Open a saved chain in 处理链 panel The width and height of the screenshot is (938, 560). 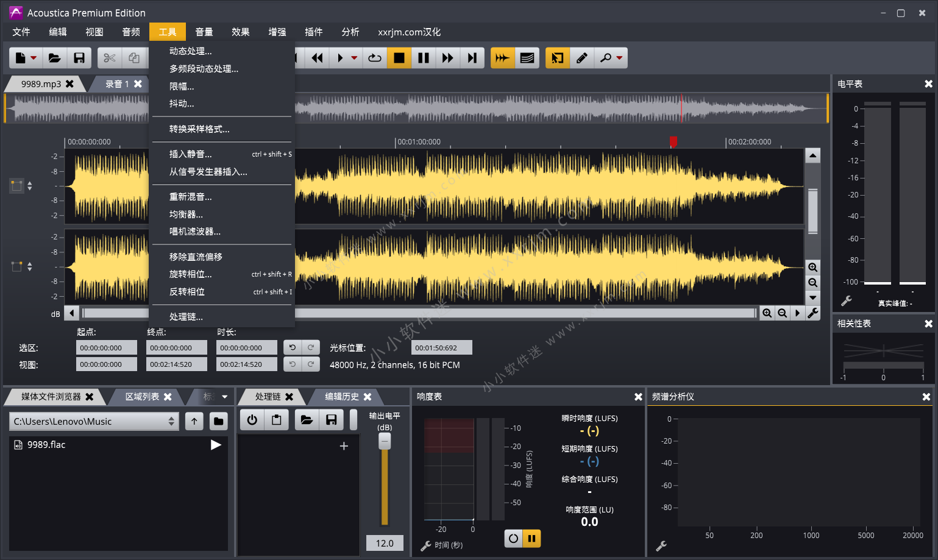(307, 420)
